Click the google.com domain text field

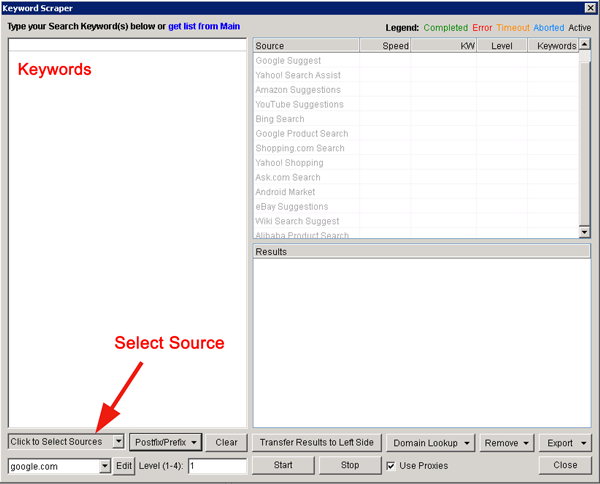click(x=54, y=466)
